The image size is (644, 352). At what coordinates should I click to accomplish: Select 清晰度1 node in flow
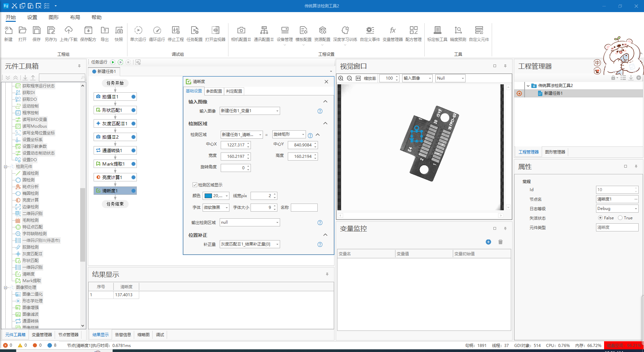[x=115, y=191]
